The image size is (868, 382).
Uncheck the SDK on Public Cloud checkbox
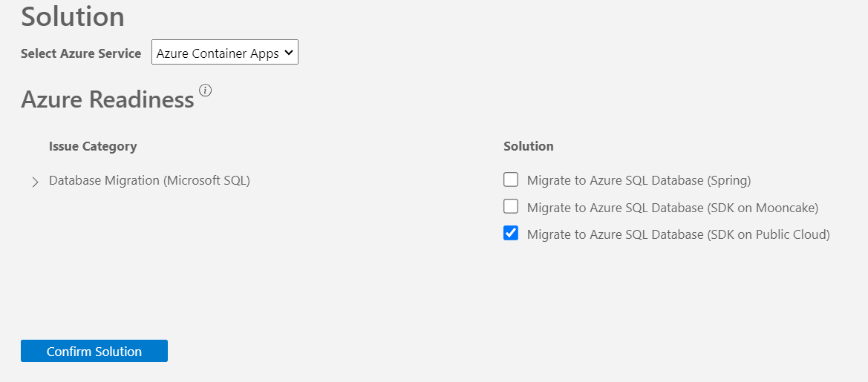coord(510,234)
